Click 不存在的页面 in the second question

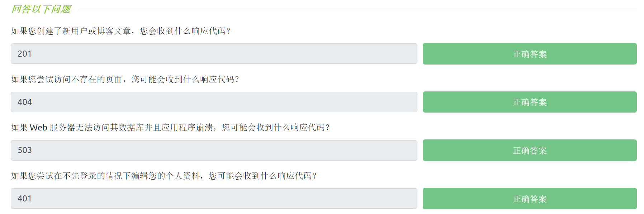(x=97, y=79)
